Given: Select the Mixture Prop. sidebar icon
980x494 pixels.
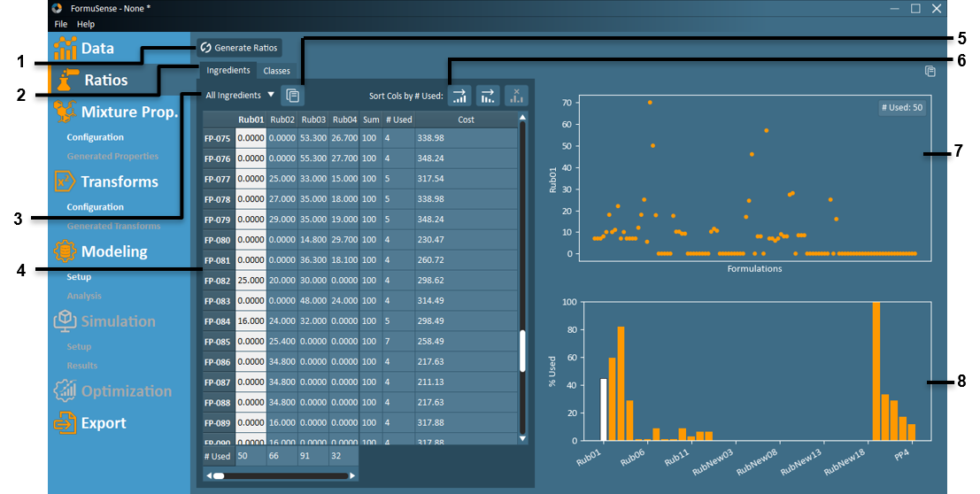Looking at the screenshot, I should coord(65,112).
